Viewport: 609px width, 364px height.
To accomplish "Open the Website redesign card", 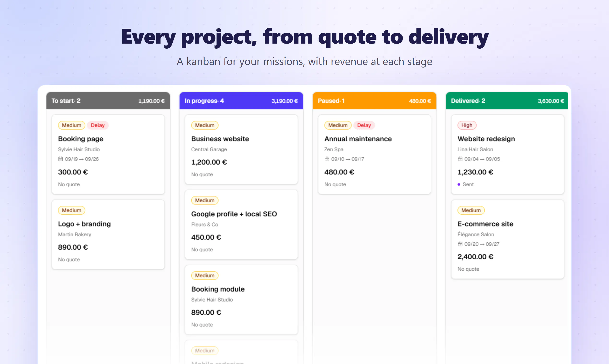I will point(507,154).
